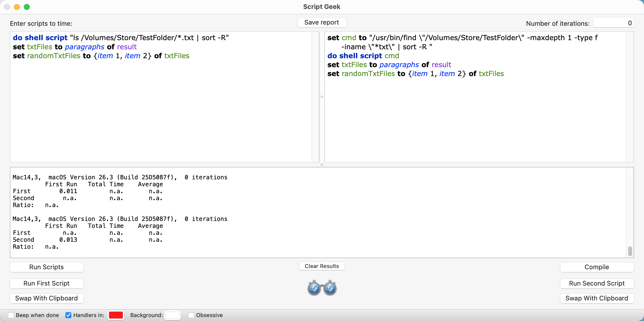Click left Swap With Clipboard button
Screen dimensions: 644x321
[x=47, y=298]
